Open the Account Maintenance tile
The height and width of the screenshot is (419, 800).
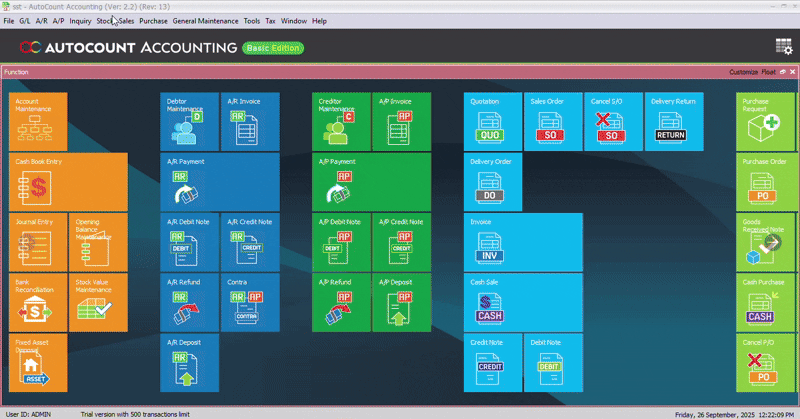[39, 122]
